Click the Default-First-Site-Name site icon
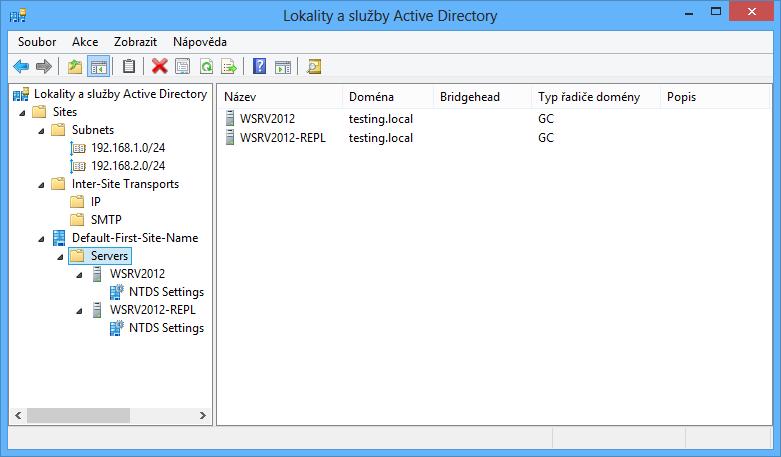Image resolution: width=781 pixels, height=457 pixels. [59, 238]
